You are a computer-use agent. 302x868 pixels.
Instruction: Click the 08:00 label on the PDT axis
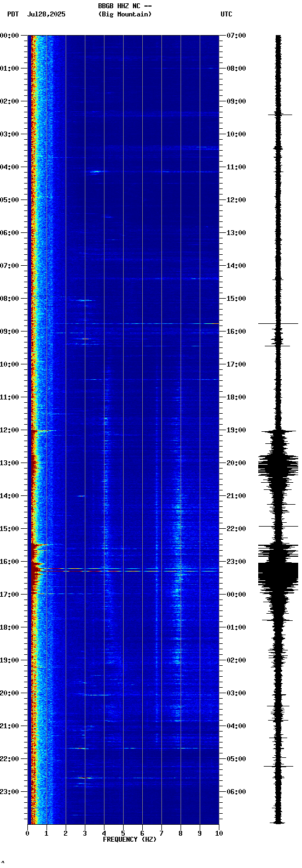pos(10,299)
